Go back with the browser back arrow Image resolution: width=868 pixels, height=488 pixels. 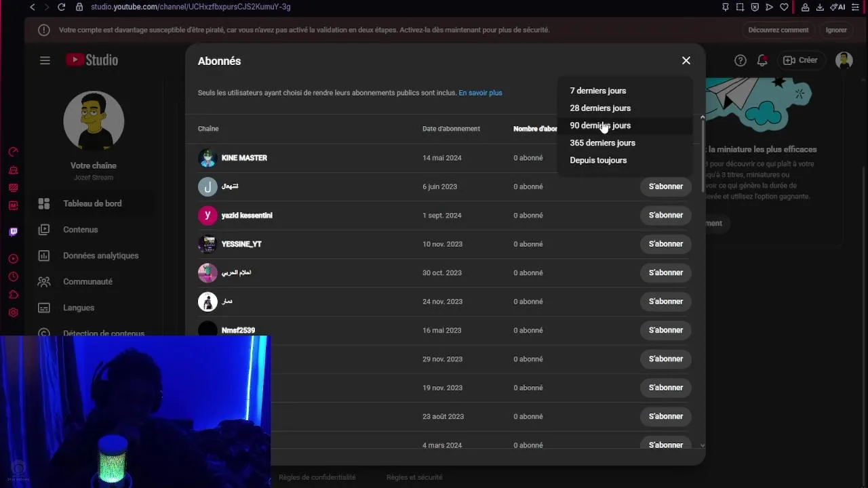(32, 7)
